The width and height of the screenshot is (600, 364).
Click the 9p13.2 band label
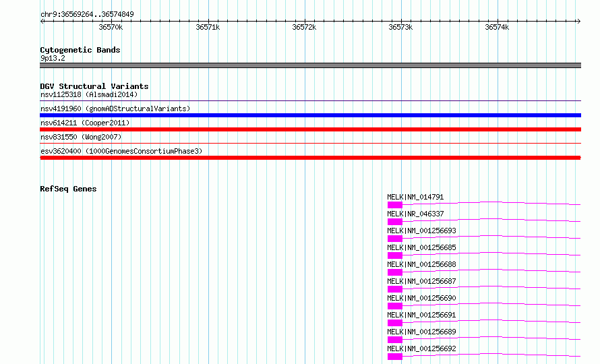click(x=53, y=58)
